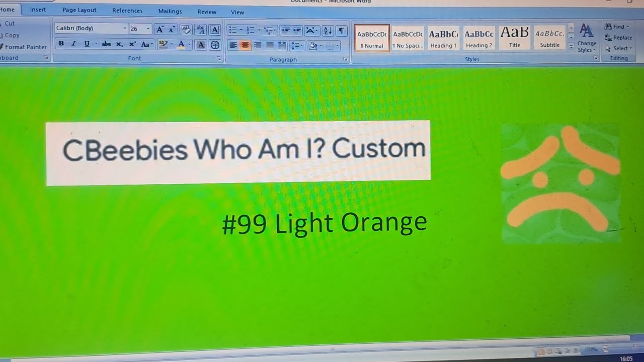Click the Distributed alignment icon

click(282, 46)
